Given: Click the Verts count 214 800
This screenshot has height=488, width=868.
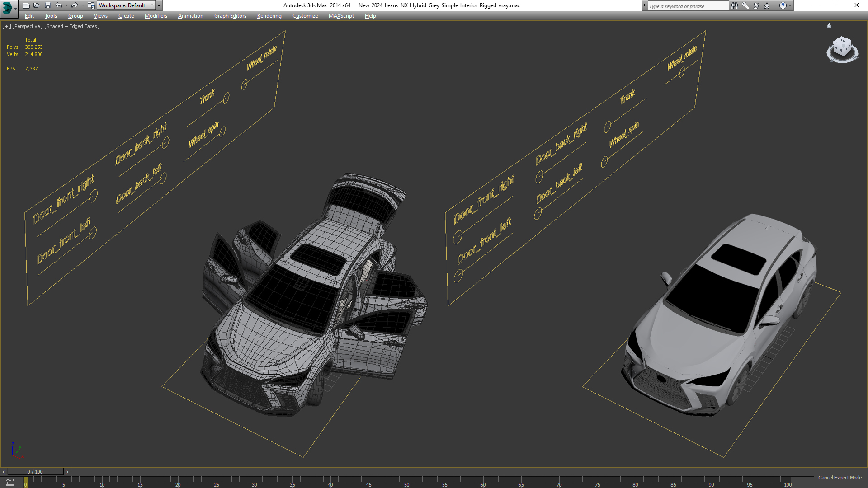Looking at the screenshot, I should point(34,54).
